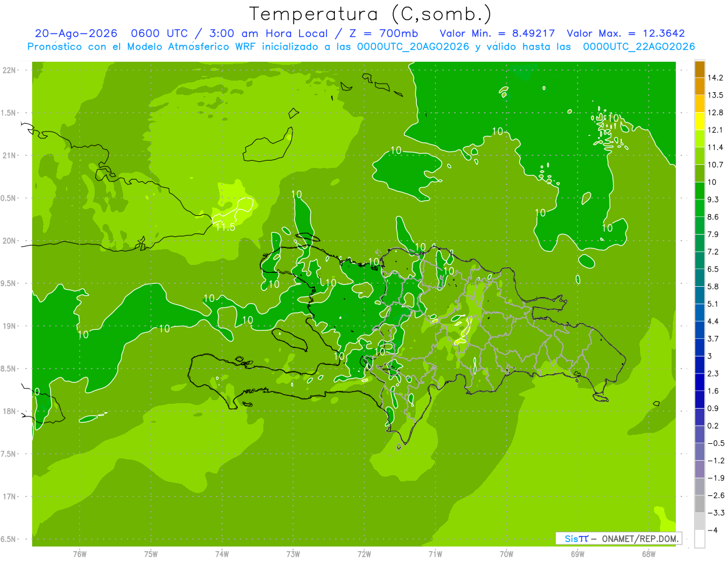Click yellow legend swatch between 12.8 and 12.1

699,121
